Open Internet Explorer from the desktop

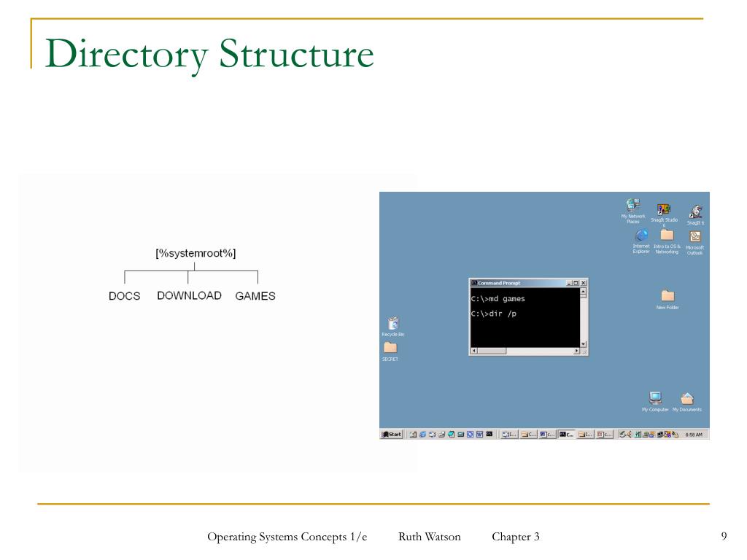(640, 241)
